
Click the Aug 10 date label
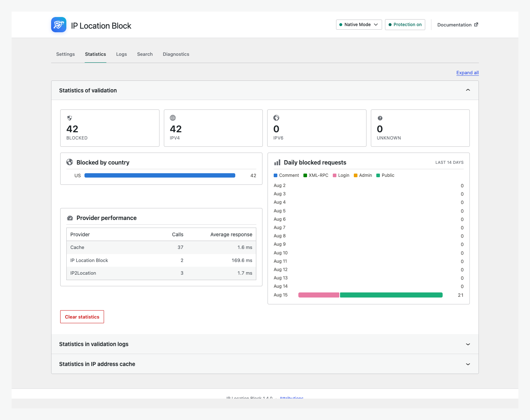(x=281, y=253)
